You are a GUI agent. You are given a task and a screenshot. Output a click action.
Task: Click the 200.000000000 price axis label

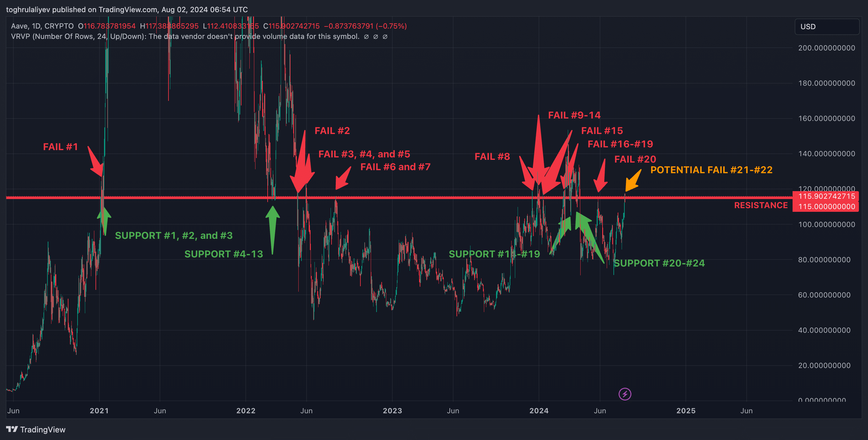pyautogui.click(x=827, y=48)
